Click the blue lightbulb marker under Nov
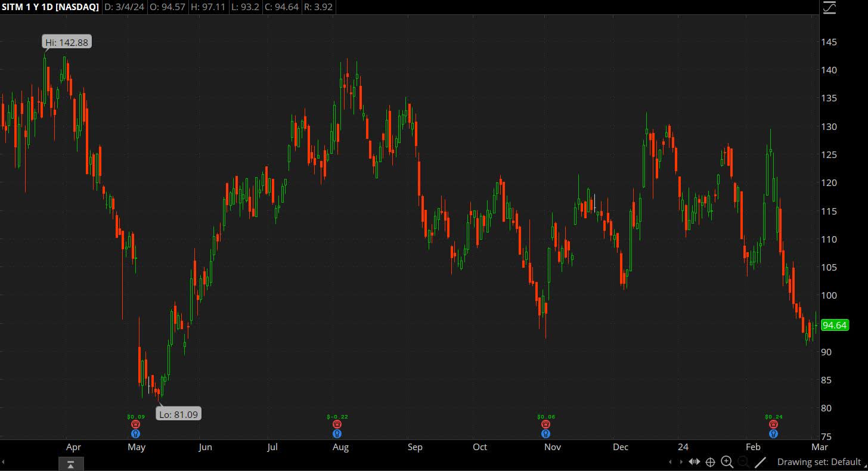Viewport: 868px width, 471px height. tap(545, 434)
